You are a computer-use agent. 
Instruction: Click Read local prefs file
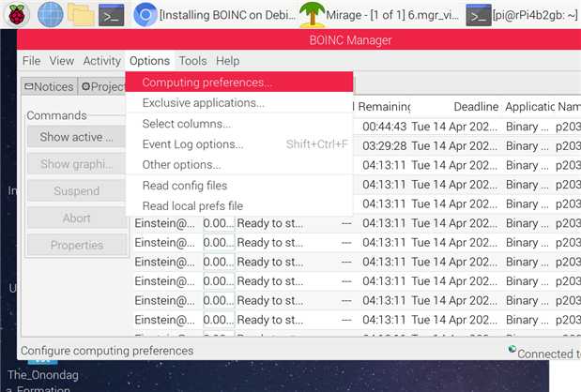pos(192,206)
